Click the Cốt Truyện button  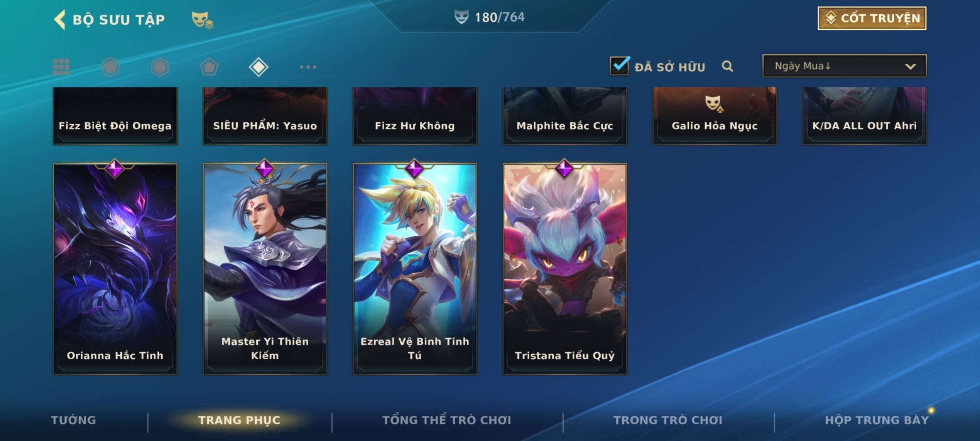pyautogui.click(x=872, y=18)
